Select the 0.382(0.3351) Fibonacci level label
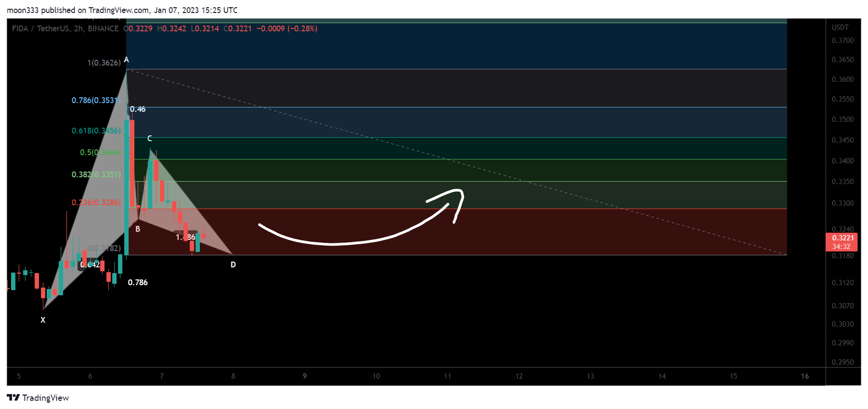868x409 pixels. 96,174
